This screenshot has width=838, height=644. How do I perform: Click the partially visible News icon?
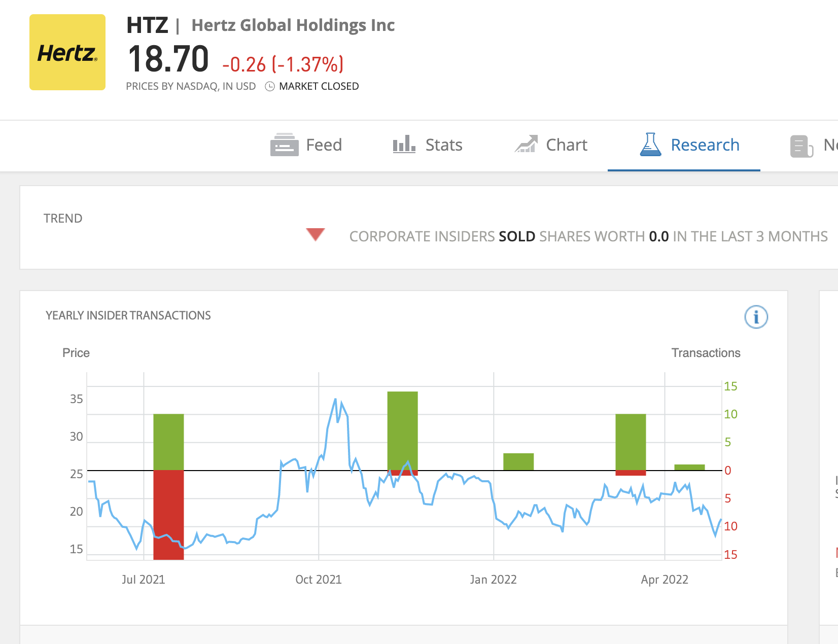coord(802,147)
